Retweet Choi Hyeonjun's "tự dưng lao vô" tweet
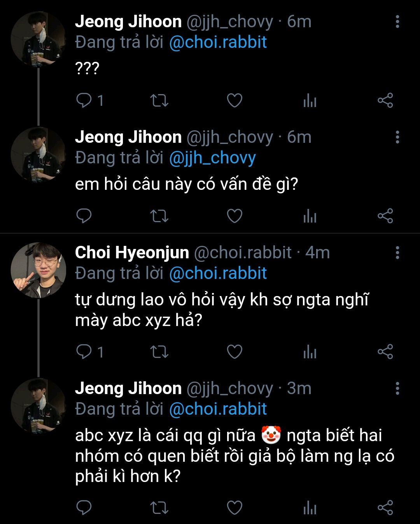This screenshot has height=524, width=420. [159, 352]
